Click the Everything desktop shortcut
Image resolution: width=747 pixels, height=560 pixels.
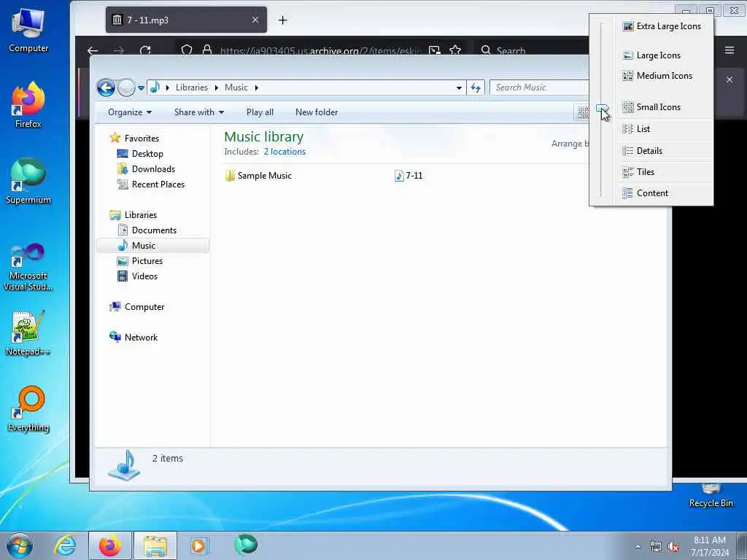[x=28, y=408]
